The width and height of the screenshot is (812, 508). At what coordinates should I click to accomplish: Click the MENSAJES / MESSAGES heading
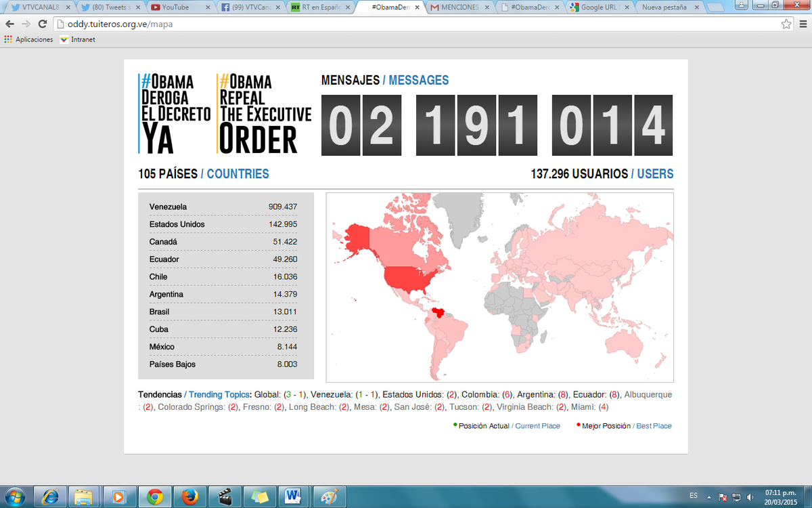[385, 80]
